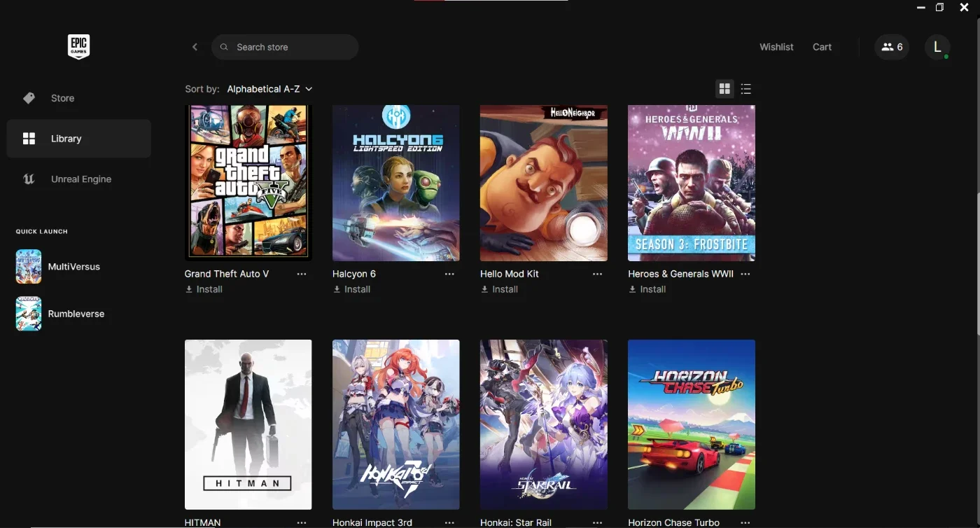Click the Library grid icon

(29, 139)
